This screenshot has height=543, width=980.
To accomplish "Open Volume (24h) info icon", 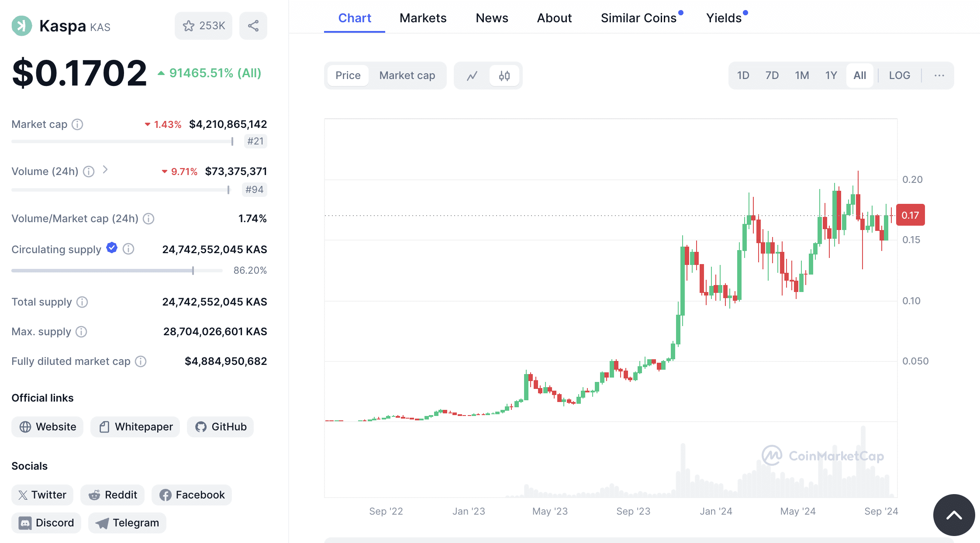I will click(89, 172).
